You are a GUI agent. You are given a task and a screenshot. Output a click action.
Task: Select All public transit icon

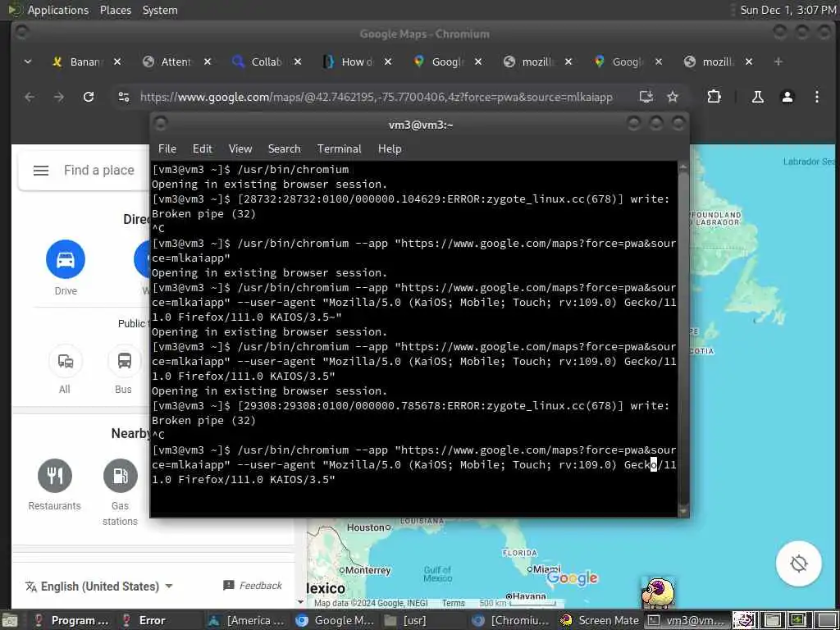click(x=66, y=361)
